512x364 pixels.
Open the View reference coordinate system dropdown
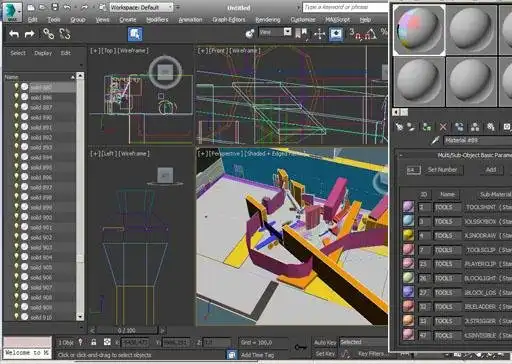[275, 32]
